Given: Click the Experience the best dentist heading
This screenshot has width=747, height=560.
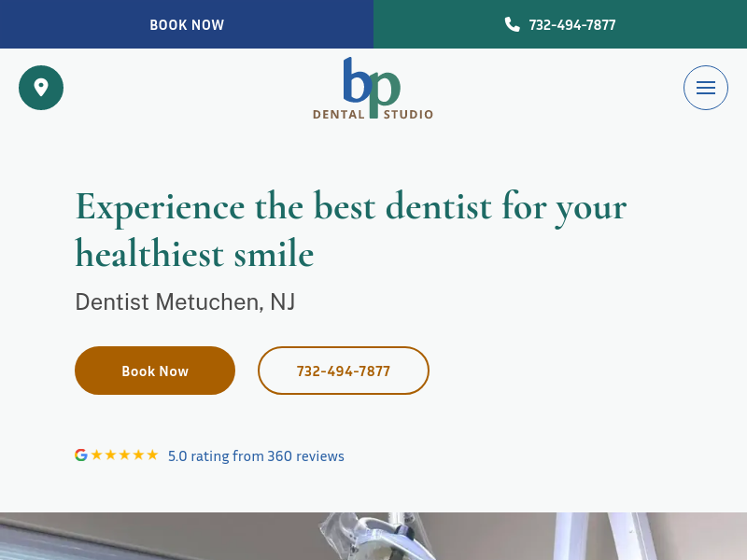Looking at the screenshot, I should tap(351, 230).
